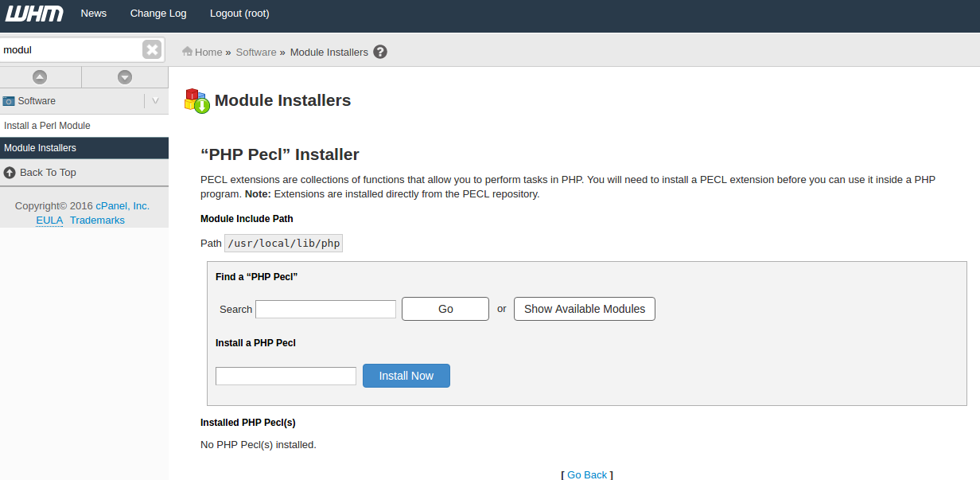Click the up arrow above the sidebar
This screenshot has height=480, width=980.
40,76
